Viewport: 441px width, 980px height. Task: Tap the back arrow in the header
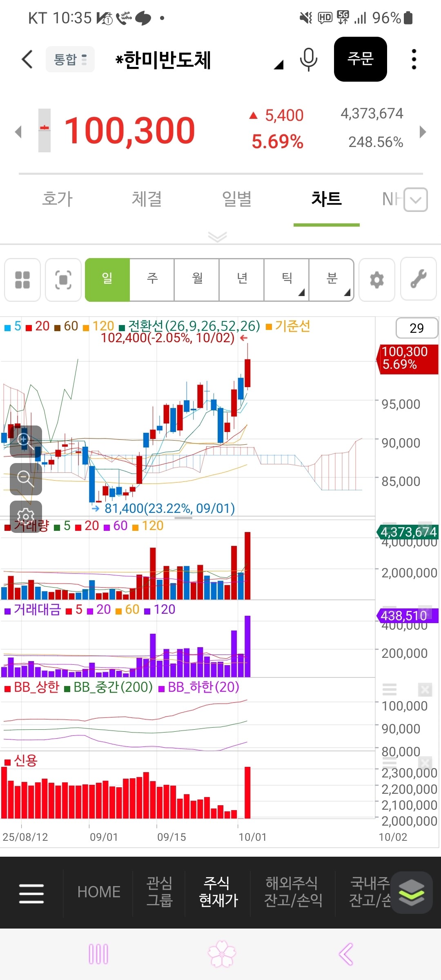(x=27, y=59)
